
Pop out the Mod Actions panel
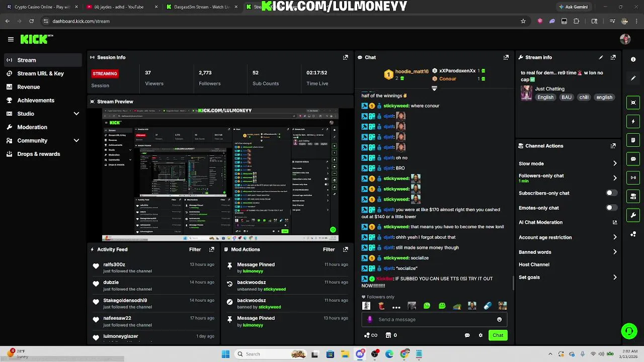point(345,249)
